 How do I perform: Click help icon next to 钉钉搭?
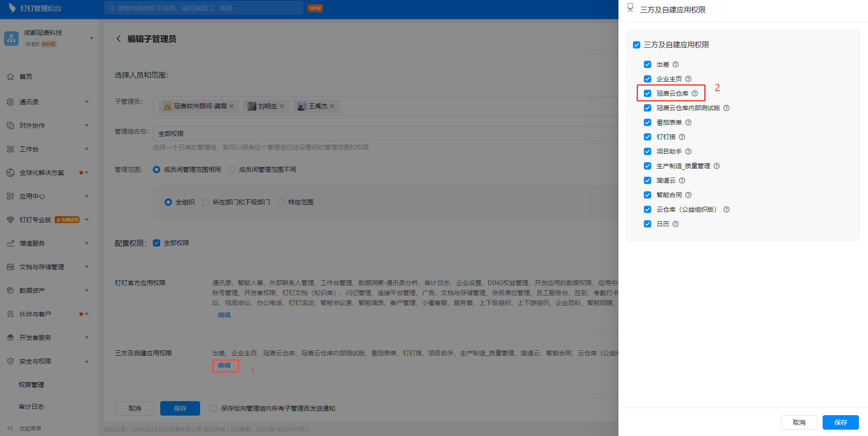click(682, 137)
